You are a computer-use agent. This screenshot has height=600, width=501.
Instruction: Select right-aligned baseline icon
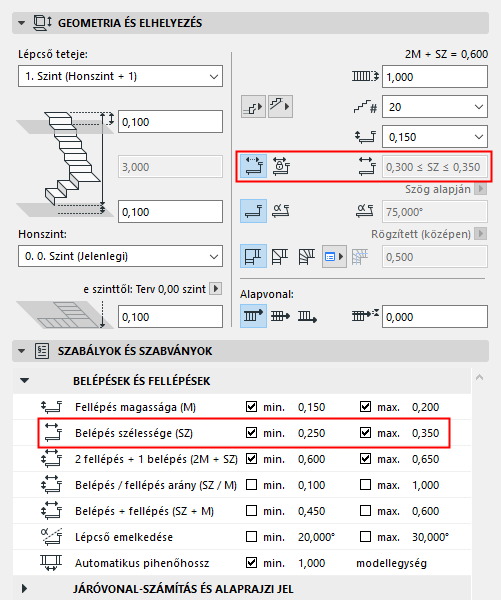pos(308,316)
